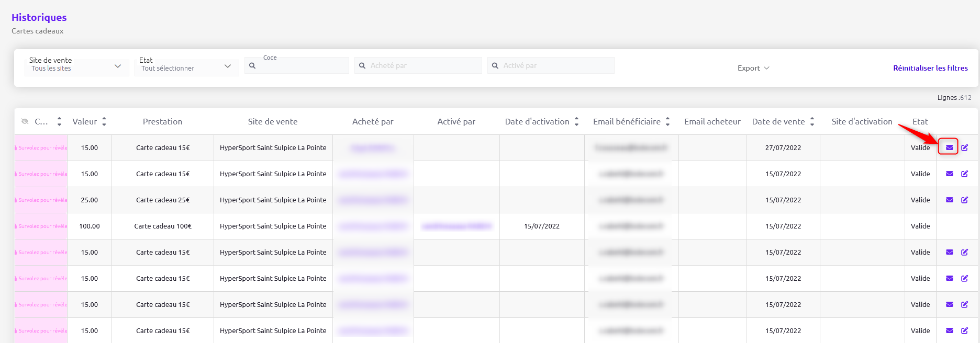
Task: Select the 25.00 value cell
Action: (x=90, y=200)
